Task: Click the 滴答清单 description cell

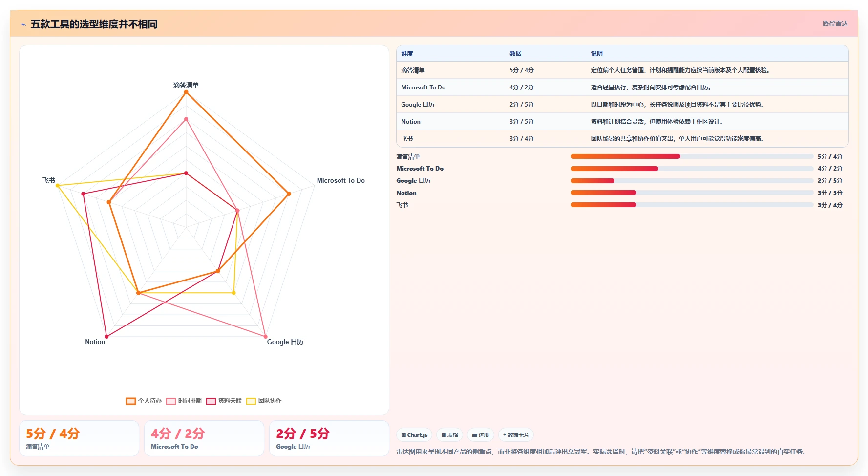Action: coord(680,70)
